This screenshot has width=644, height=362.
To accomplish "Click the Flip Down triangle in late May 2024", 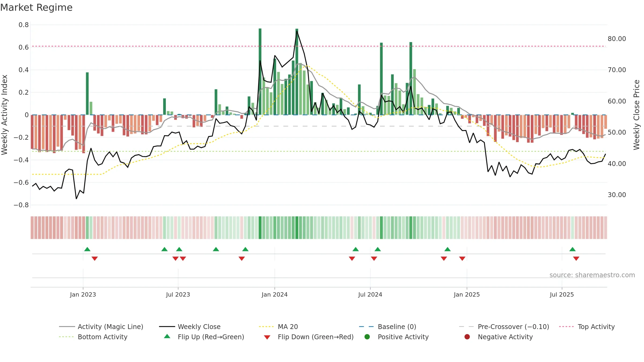I will (x=352, y=258).
